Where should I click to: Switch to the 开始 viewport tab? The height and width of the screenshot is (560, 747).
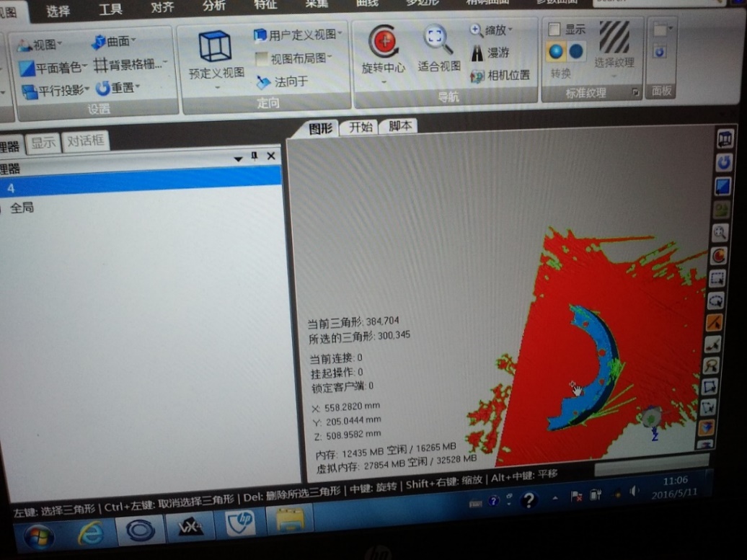pyautogui.click(x=361, y=127)
